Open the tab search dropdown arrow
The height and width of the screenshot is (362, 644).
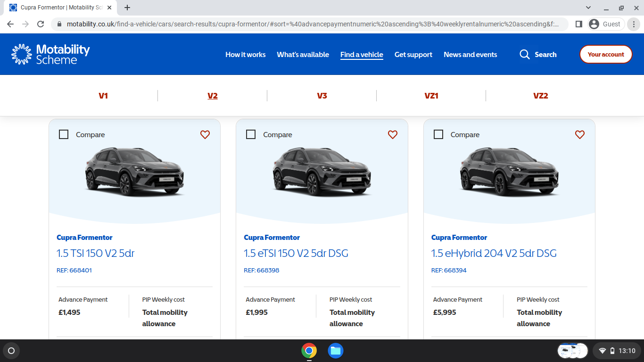click(588, 8)
